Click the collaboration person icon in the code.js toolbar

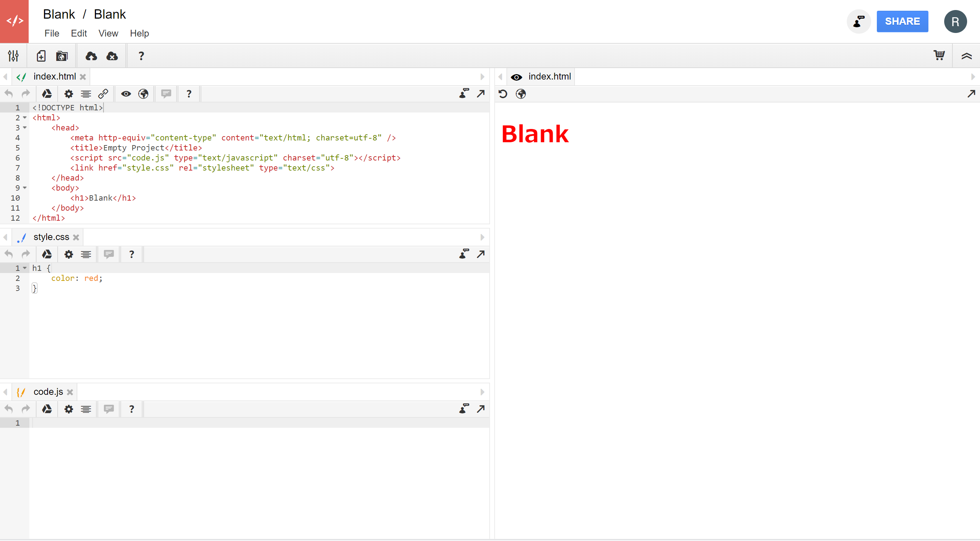[464, 408]
